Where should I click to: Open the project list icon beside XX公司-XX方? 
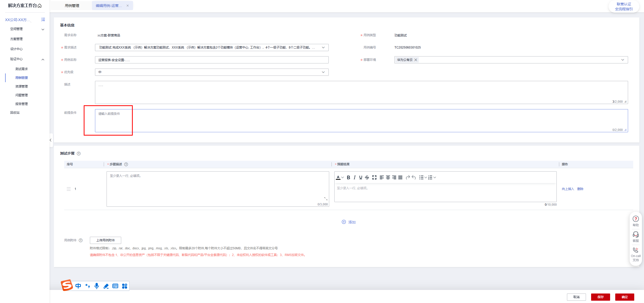click(43, 20)
